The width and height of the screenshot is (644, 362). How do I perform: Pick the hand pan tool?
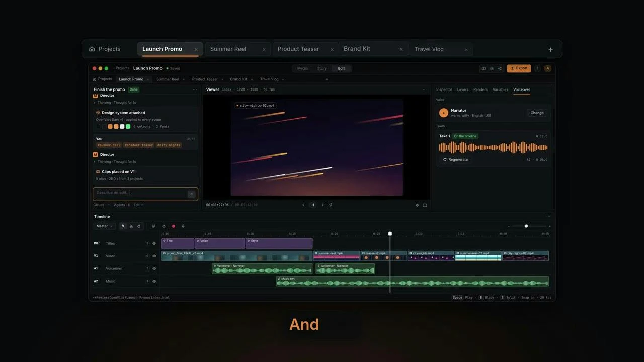pos(139,226)
